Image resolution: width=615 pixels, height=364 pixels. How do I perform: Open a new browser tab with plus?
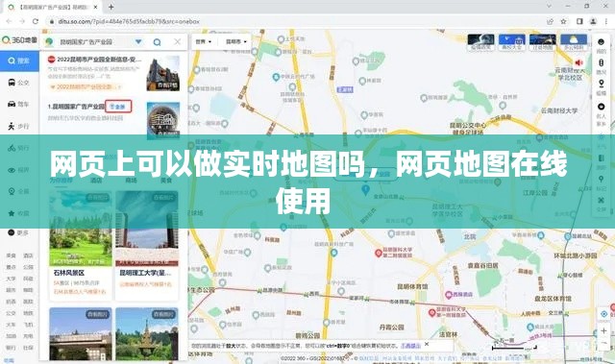[111, 7]
